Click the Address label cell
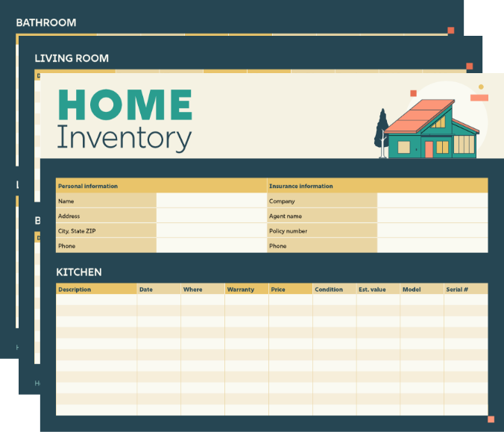The image size is (504, 432). 106,216
